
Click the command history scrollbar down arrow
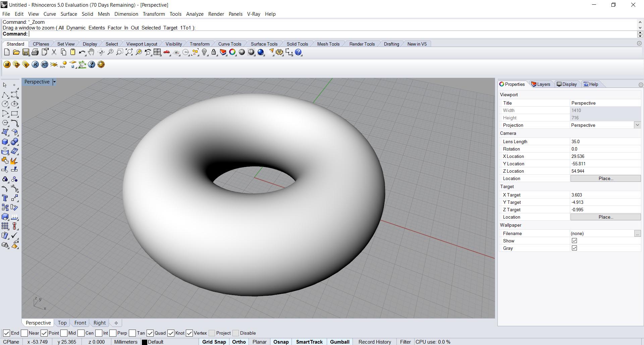(640, 28)
